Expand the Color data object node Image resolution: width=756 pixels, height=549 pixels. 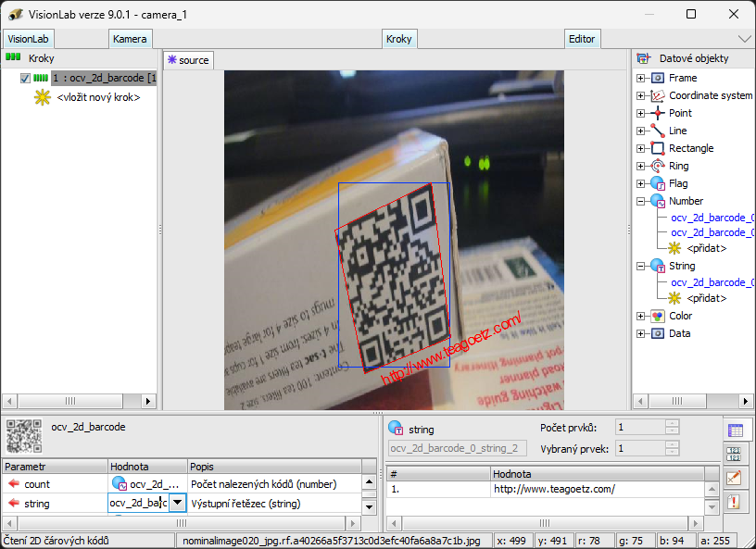pyautogui.click(x=640, y=317)
